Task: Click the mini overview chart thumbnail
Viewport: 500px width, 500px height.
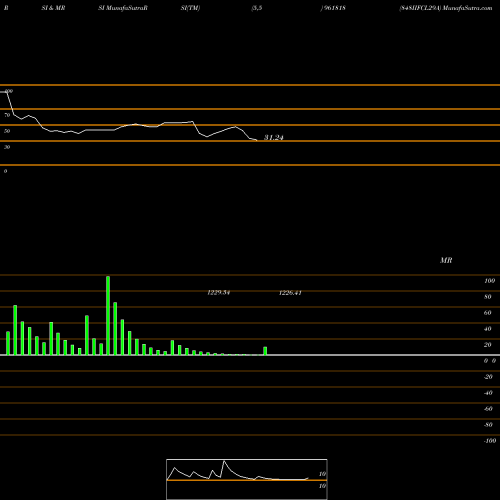Action: [247, 479]
